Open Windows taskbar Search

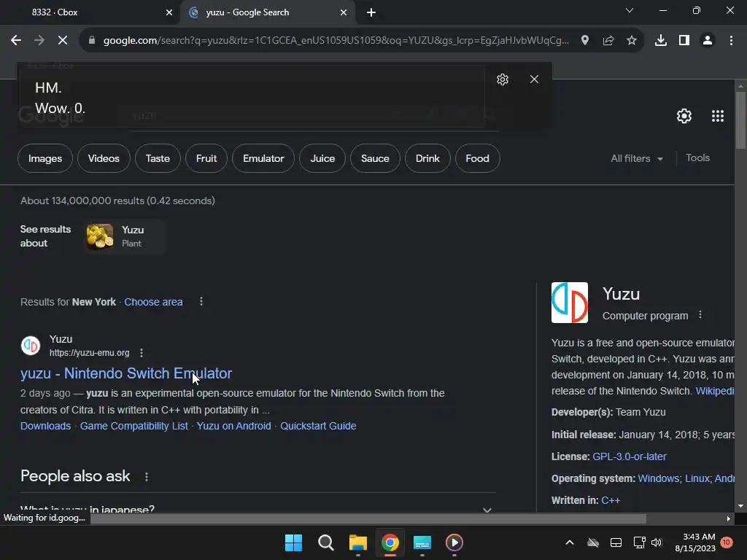326,542
